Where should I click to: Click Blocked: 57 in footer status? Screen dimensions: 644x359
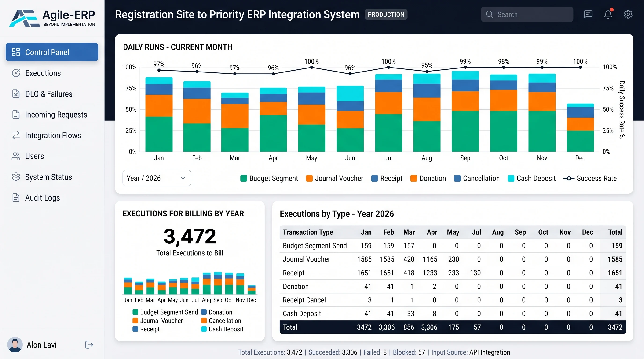409,352
